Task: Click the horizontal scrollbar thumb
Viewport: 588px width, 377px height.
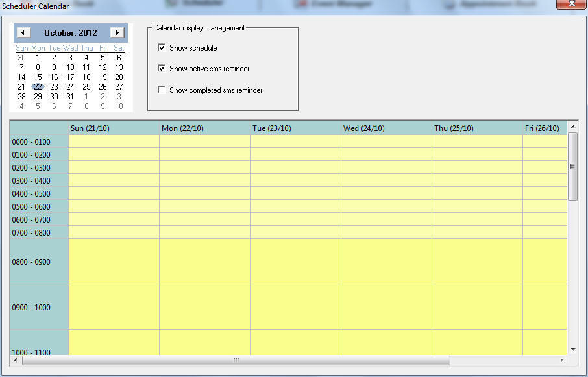Action: (x=236, y=361)
